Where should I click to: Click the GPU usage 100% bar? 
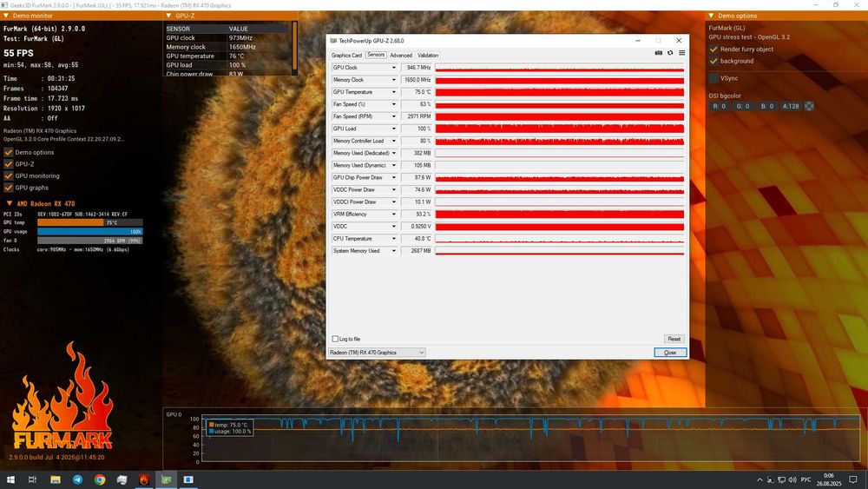pos(89,232)
